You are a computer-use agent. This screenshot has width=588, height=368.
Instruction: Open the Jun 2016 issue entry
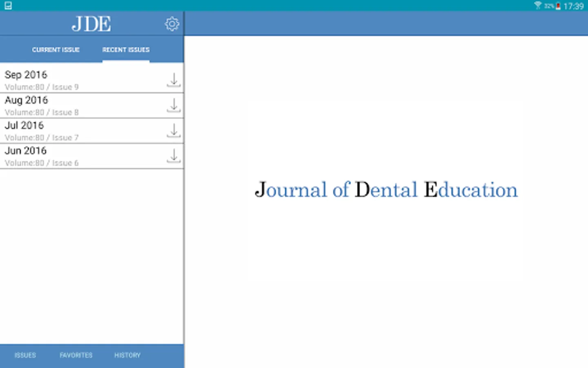(92, 156)
